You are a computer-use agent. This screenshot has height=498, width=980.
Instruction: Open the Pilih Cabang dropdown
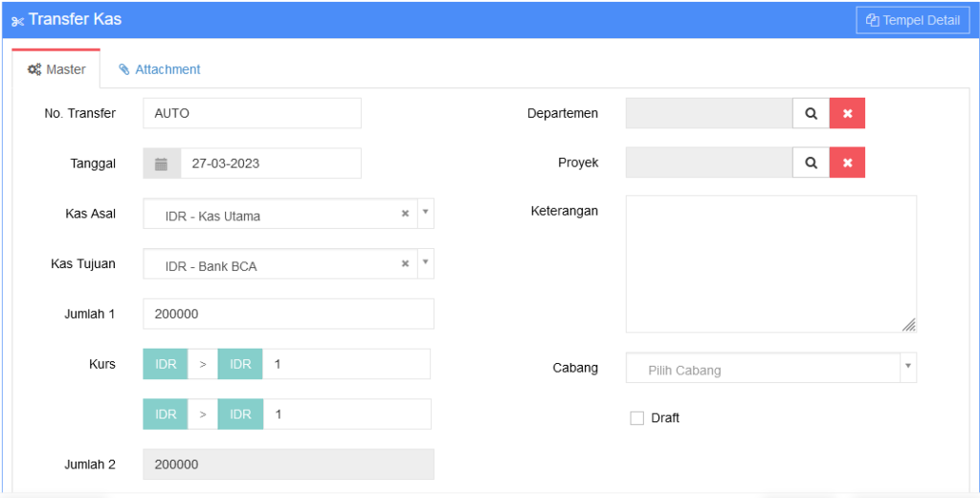(770, 370)
